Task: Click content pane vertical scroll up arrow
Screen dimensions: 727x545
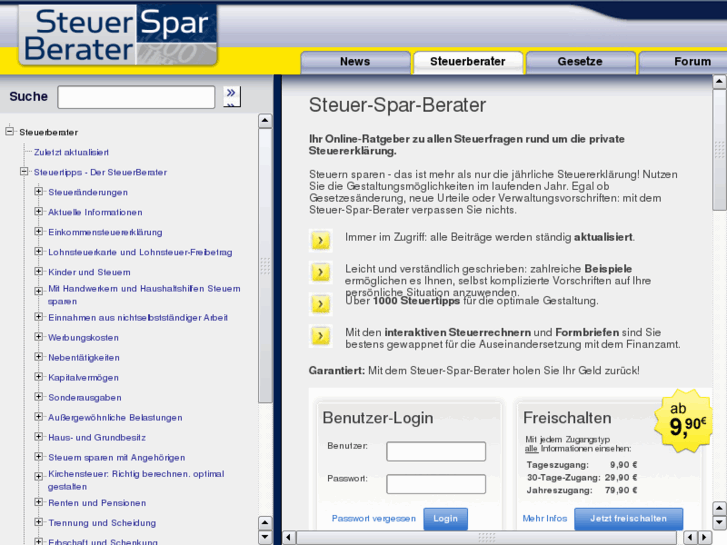Action: (x=719, y=82)
